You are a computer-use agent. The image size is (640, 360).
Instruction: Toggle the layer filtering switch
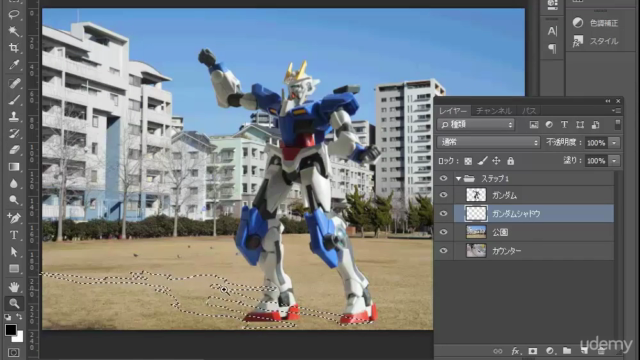coord(618,124)
